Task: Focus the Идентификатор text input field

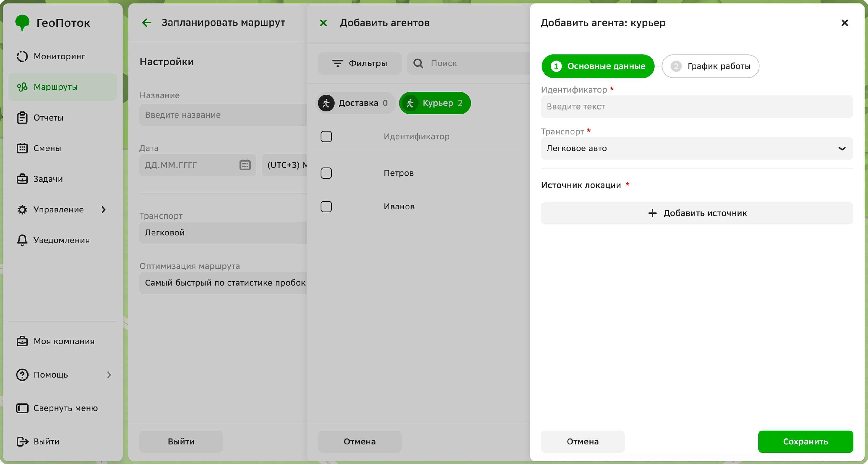Action: click(697, 106)
